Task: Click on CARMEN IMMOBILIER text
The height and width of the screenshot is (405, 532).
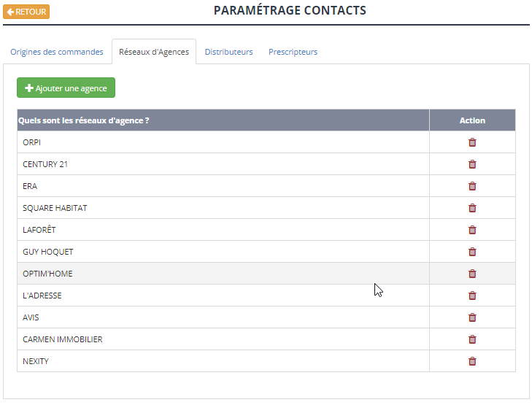Action: 63,339
